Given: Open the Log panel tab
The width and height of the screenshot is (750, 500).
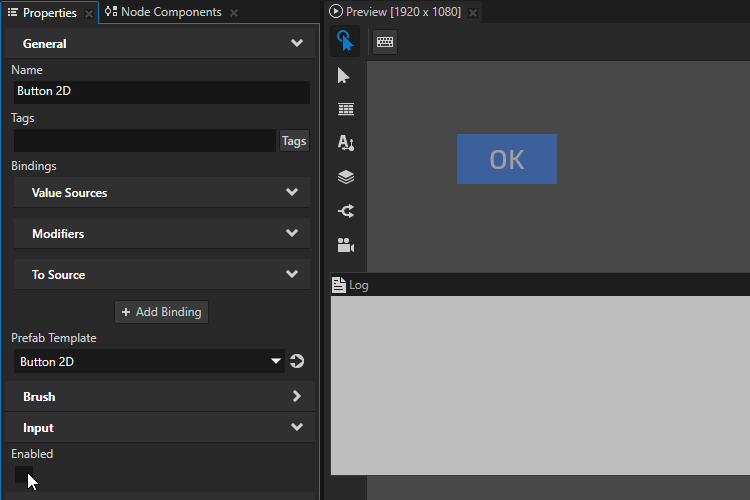Looking at the screenshot, I should pos(358,285).
